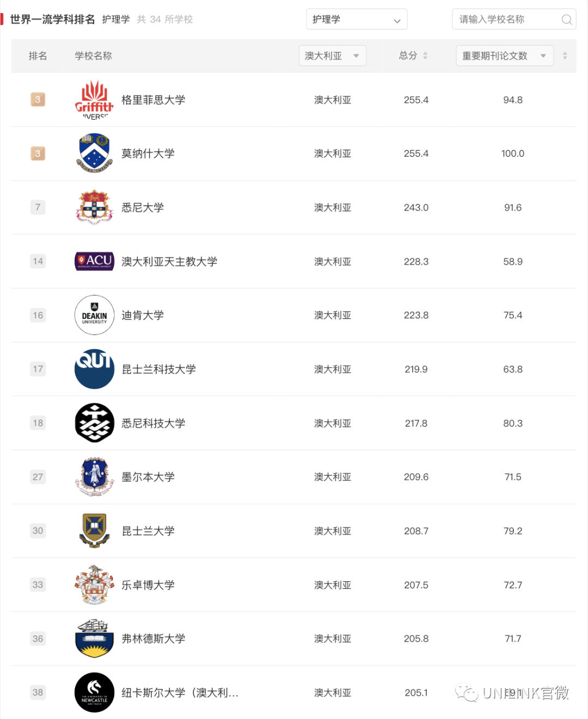Image resolution: width=588 pixels, height=719 pixels.
Task: Click the UTS black circular logo
Action: (94, 423)
